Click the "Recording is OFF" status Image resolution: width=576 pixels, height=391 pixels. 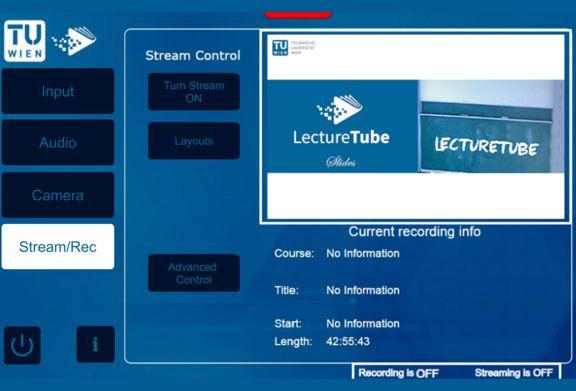[x=399, y=373]
